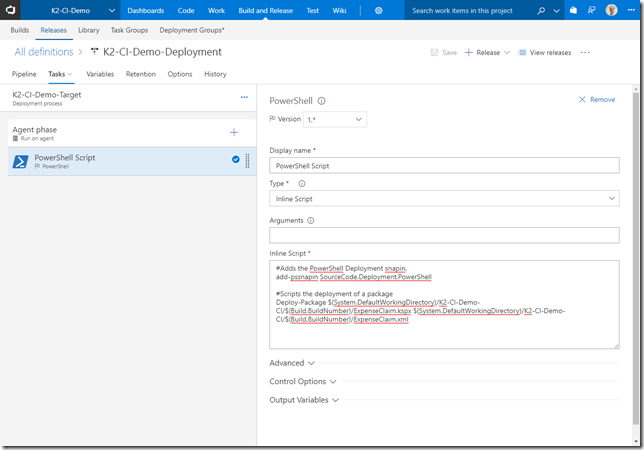The width and height of the screenshot is (644, 450).
Task: Open the Tasks tab dropdown
Action: click(x=60, y=74)
